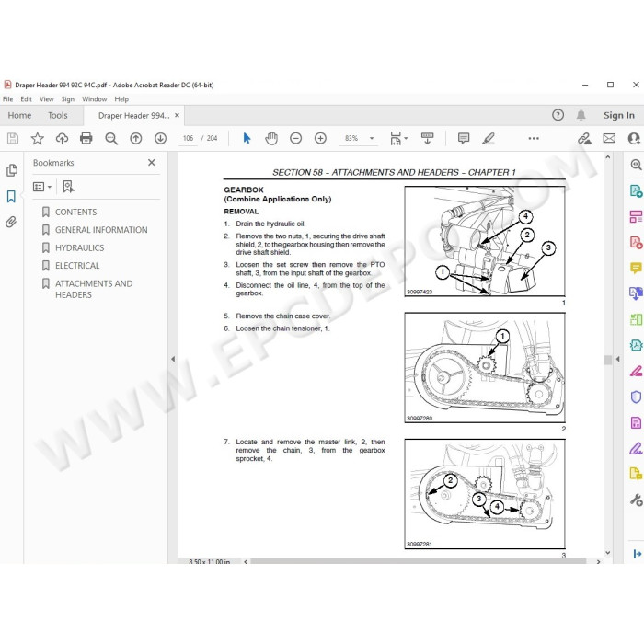The width and height of the screenshot is (644, 644).
Task: Click the scroll right arrow at bottom
Action: point(598,561)
